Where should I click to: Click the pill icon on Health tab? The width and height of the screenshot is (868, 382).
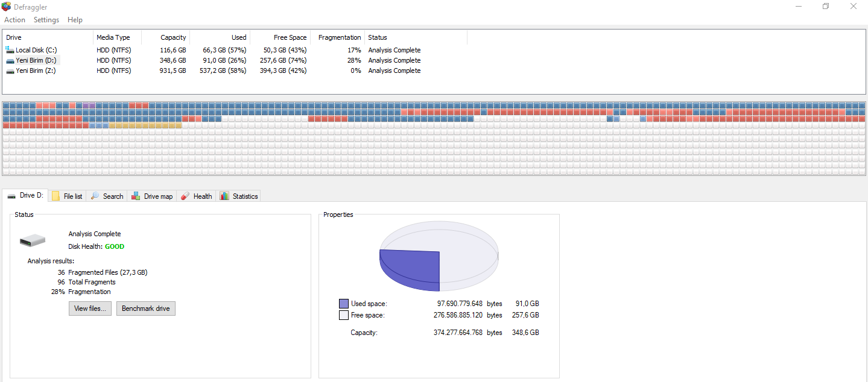[186, 196]
